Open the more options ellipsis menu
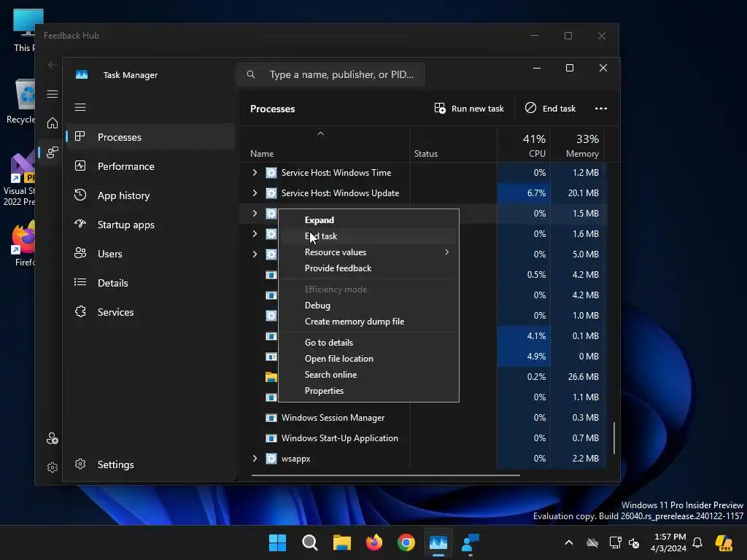Image resolution: width=747 pixels, height=560 pixels. [x=601, y=109]
